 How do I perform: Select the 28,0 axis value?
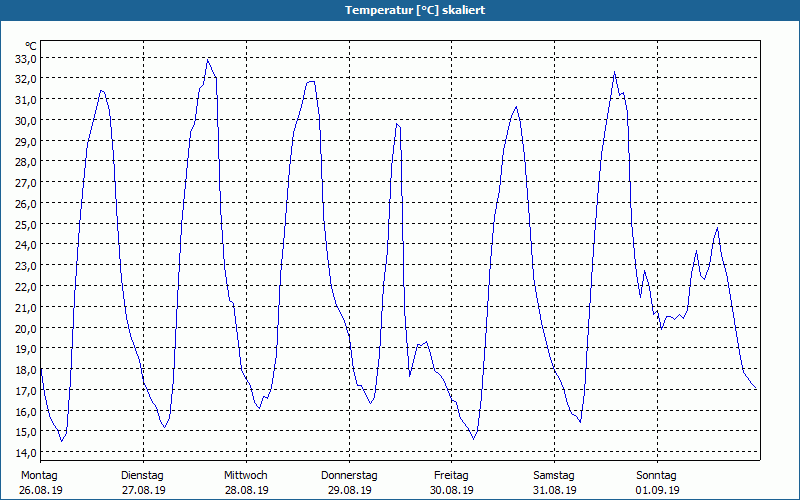pyautogui.click(x=26, y=162)
